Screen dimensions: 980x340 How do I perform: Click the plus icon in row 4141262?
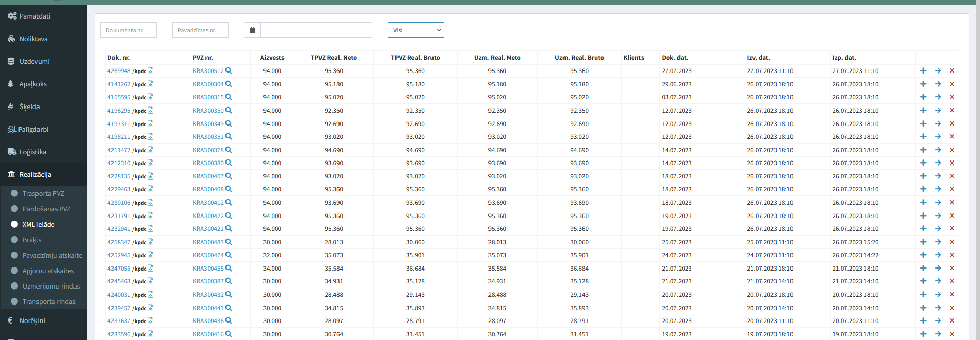923,84
